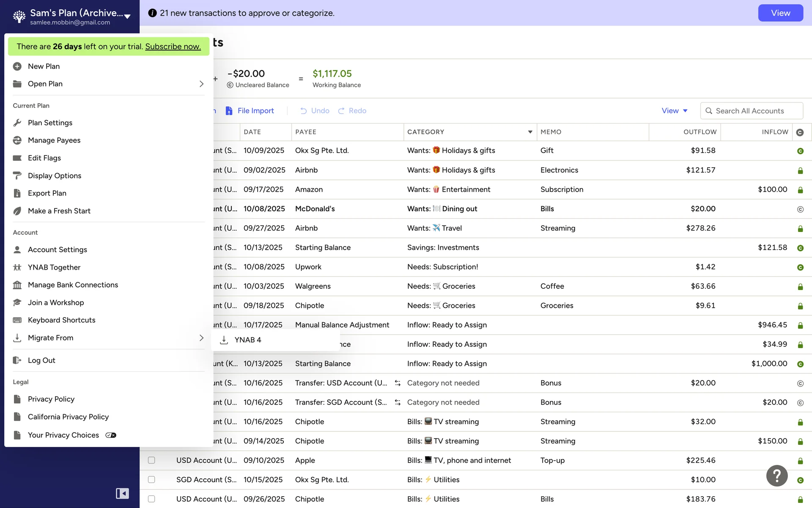Image resolution: width=812 pixels, height=508 pixels.
Task: Click the Subscribe now link
Action: pyautogui.click(x=173, y=47)
